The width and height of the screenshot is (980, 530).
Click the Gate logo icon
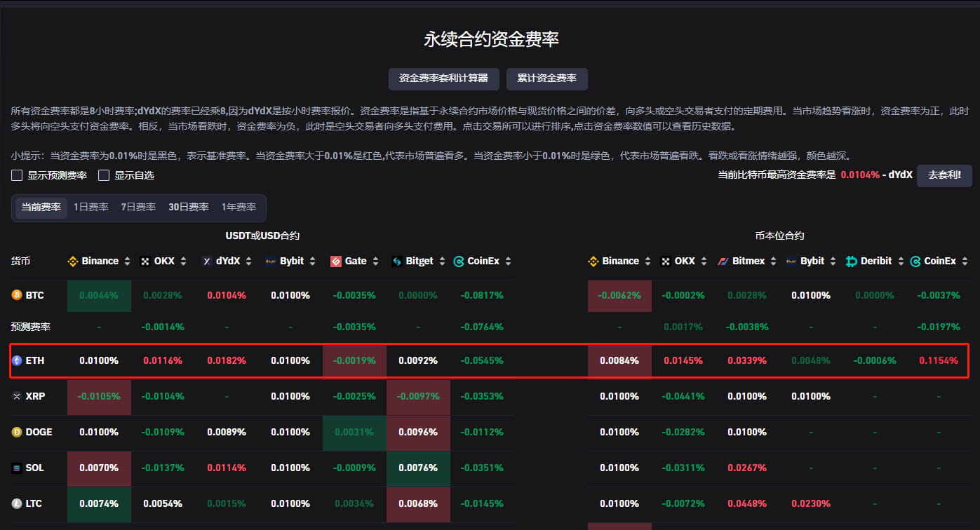point(335,261)
